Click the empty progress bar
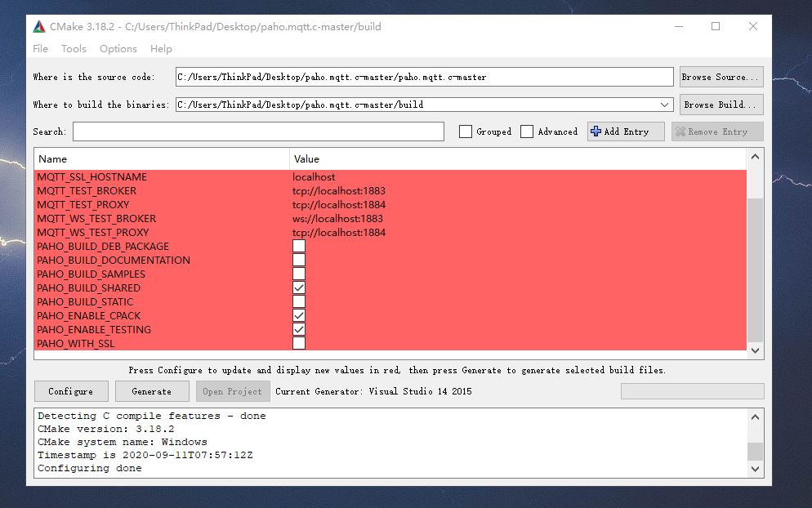 click(x=693, y=391)
